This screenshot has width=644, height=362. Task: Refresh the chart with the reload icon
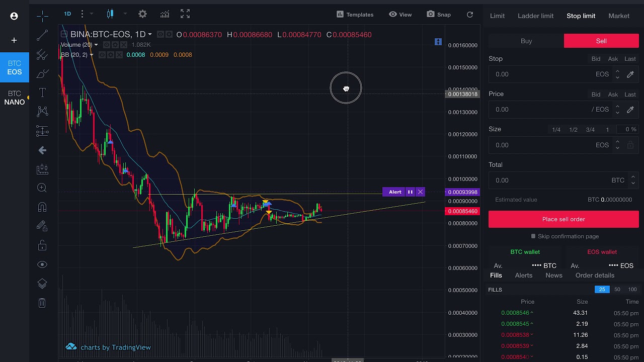(x=470, y=15)
